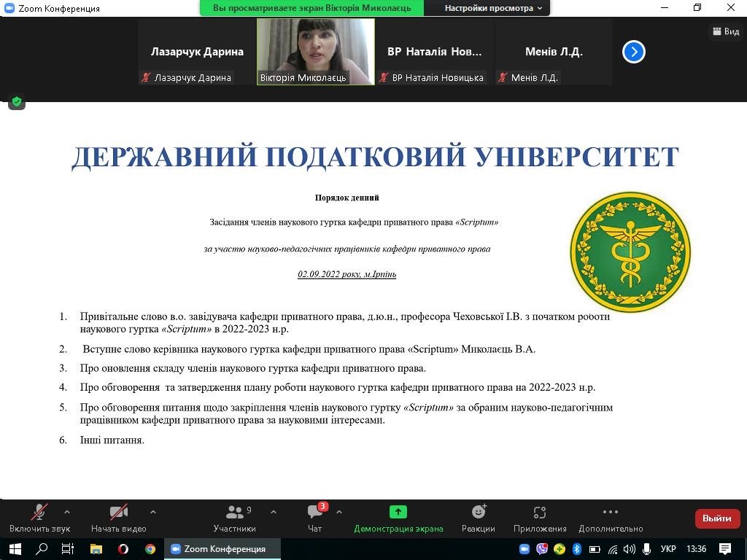This screenshot has width=747, height=560.
Task: Open Windows Start menu
Action: pyautogui.click(x=15, y=549)
